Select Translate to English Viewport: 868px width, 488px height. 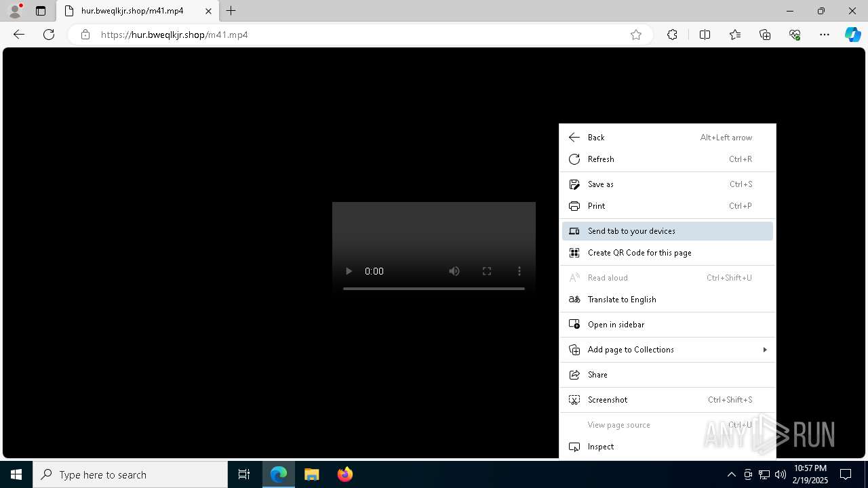coord(667,300)
